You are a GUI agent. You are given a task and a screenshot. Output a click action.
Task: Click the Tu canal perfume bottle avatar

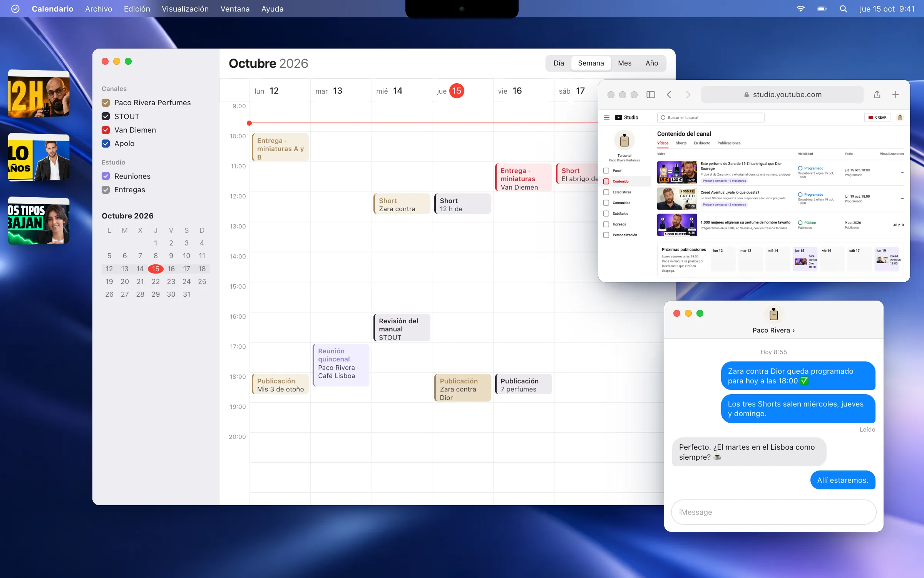click(x=624, y=140)
